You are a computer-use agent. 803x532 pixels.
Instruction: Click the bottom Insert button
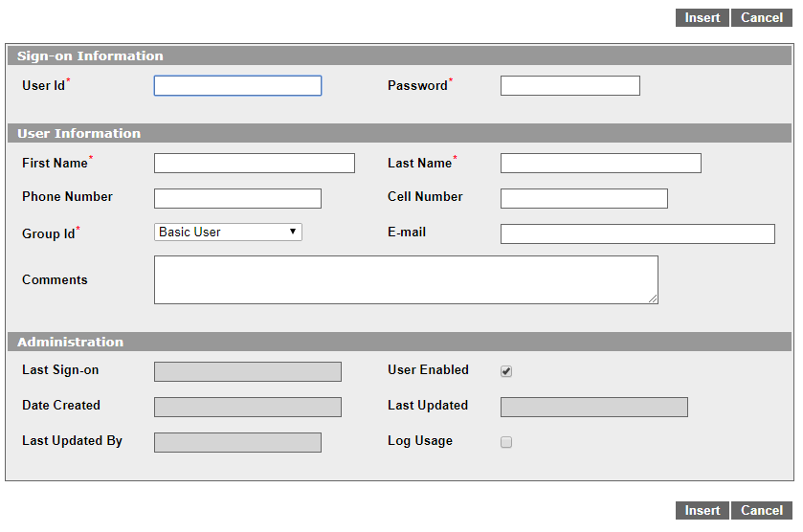click(x=703, y=511)
